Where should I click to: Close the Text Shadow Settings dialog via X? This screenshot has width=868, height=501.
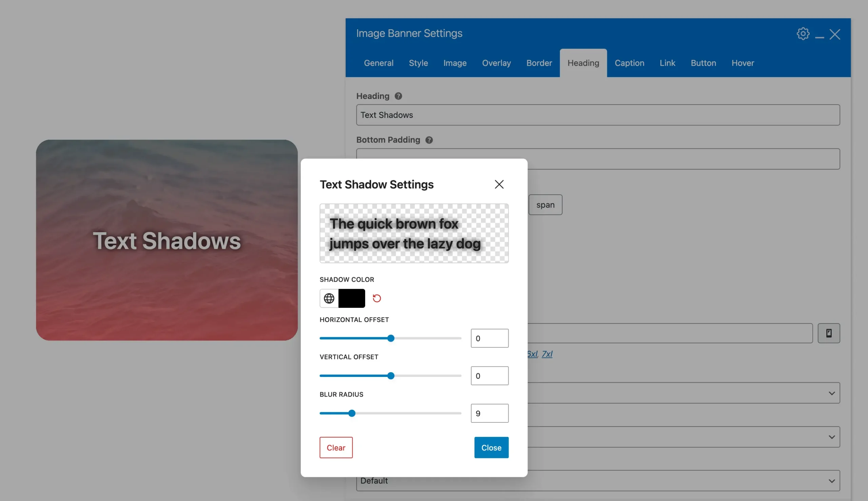pos(499,184)
